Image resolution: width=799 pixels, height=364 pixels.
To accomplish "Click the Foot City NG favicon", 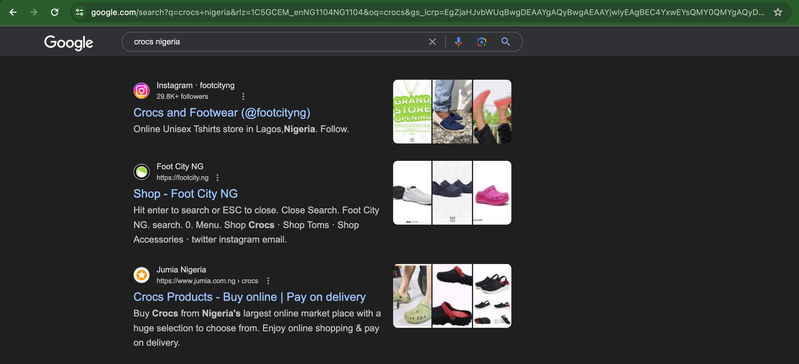I will (x=142, y=172).
